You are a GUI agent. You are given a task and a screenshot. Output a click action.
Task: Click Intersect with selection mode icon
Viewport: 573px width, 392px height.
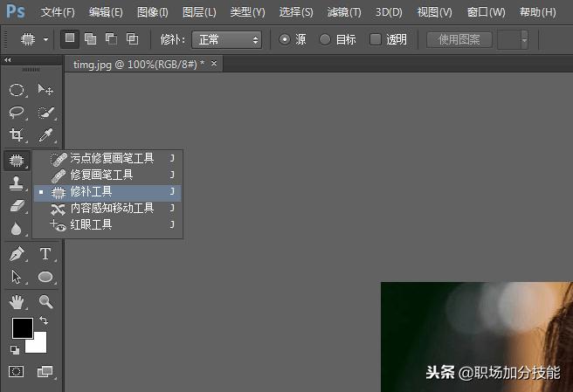pos(132,38)
